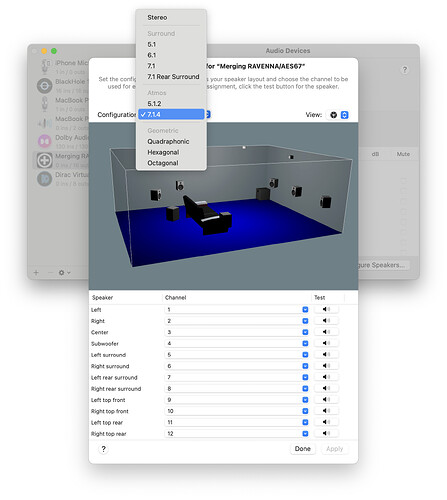Test the Left speaker channel
The height and width of the screenshot is (500, 447).
tap(326, 310)
